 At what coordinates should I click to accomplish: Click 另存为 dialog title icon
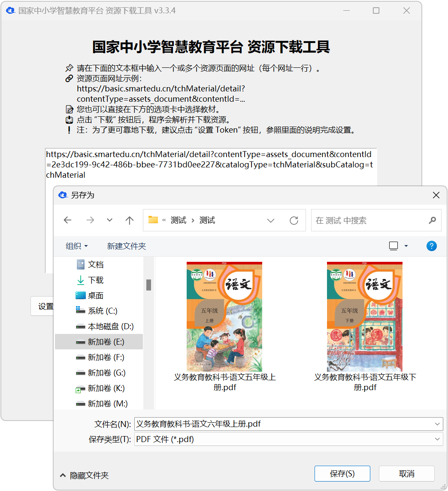[63, 195]
